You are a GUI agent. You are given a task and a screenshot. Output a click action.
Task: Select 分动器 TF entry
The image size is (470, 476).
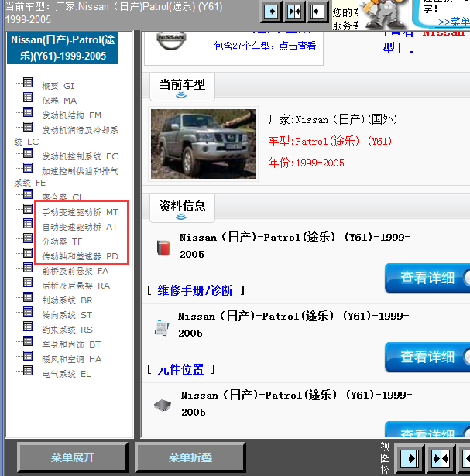(x=62, y=241)
